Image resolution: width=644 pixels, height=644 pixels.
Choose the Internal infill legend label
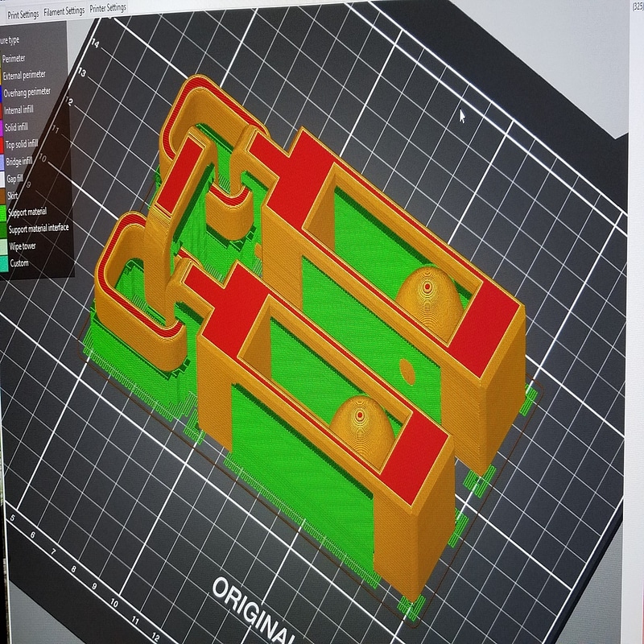pyautogui.click(x=19, y=110)
